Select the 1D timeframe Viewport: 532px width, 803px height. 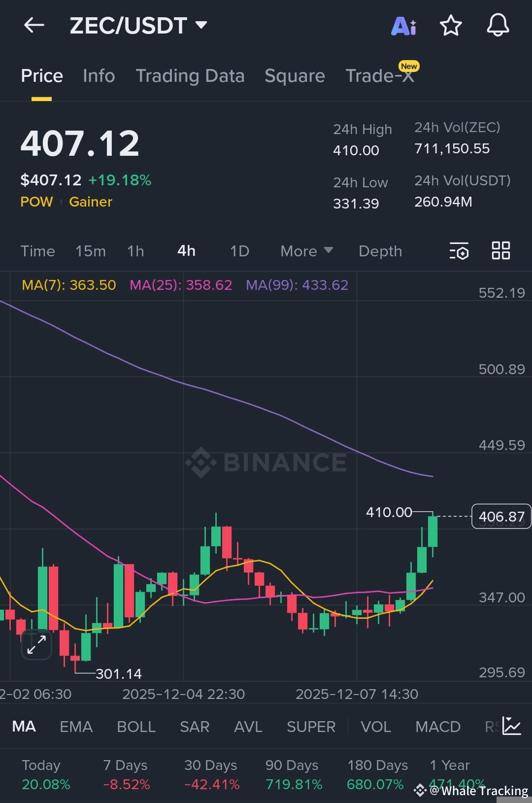[239, 251]
